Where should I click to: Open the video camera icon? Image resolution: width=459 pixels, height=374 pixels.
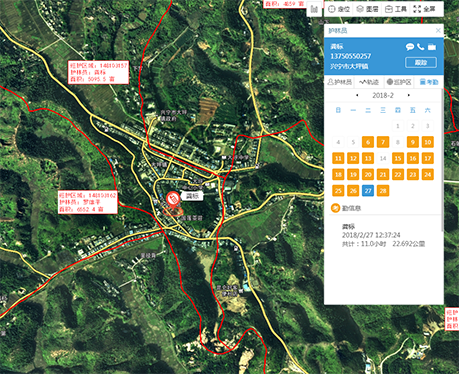(x=432, y=47)
